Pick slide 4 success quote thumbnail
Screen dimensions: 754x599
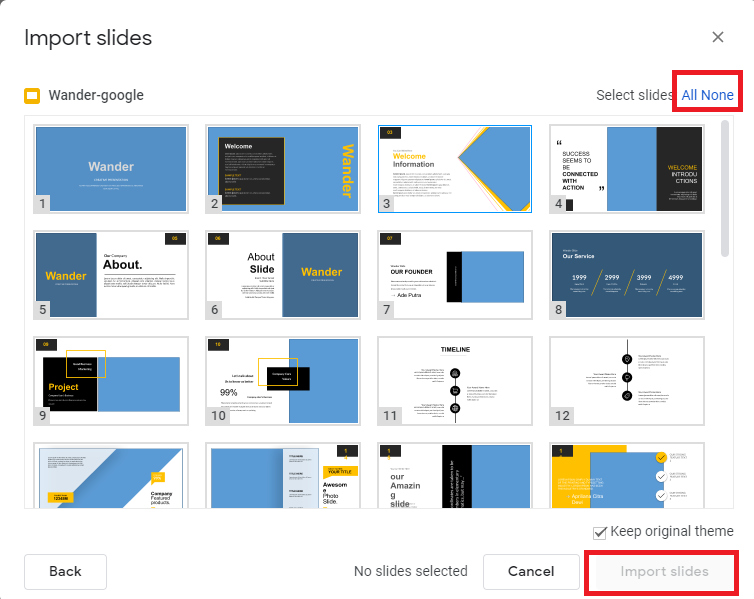click(627, 169)
